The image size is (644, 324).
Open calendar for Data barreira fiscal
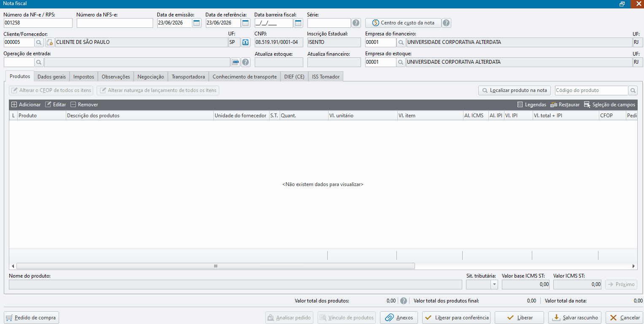[298, 23]
